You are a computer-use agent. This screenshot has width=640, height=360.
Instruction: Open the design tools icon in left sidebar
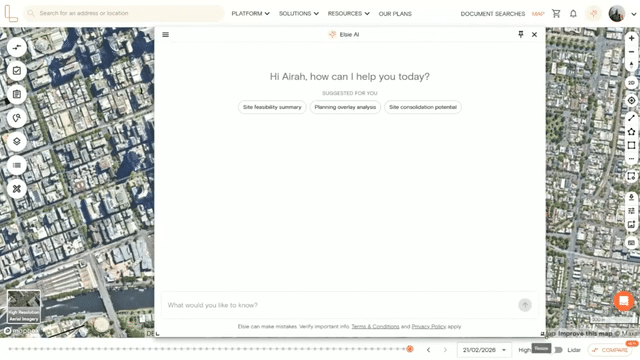pos(17,189)
